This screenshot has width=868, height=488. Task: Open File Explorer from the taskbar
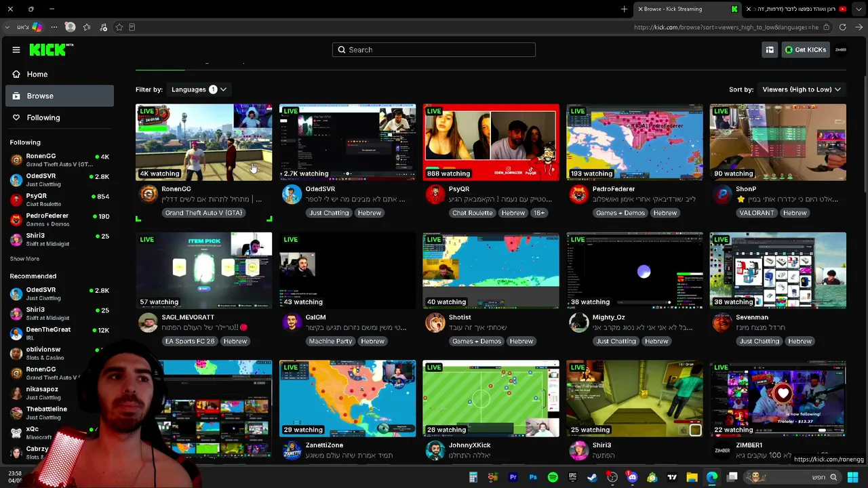692,477
